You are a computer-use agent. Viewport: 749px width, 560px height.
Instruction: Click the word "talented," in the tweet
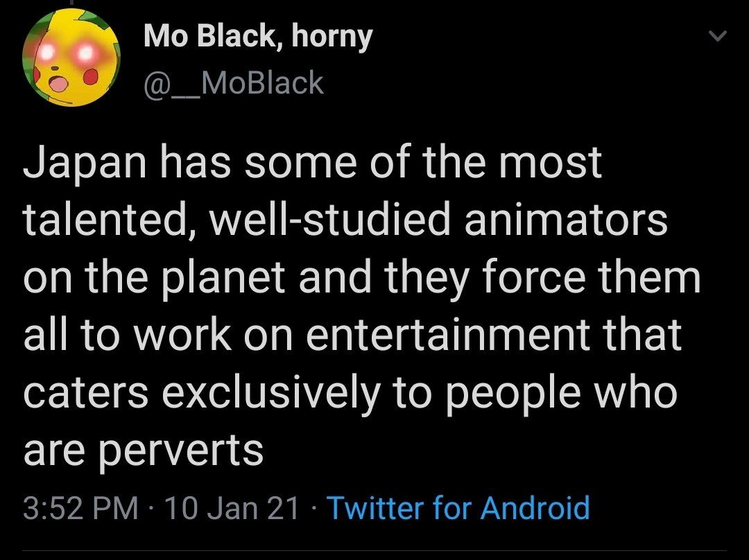coord(107,220)
